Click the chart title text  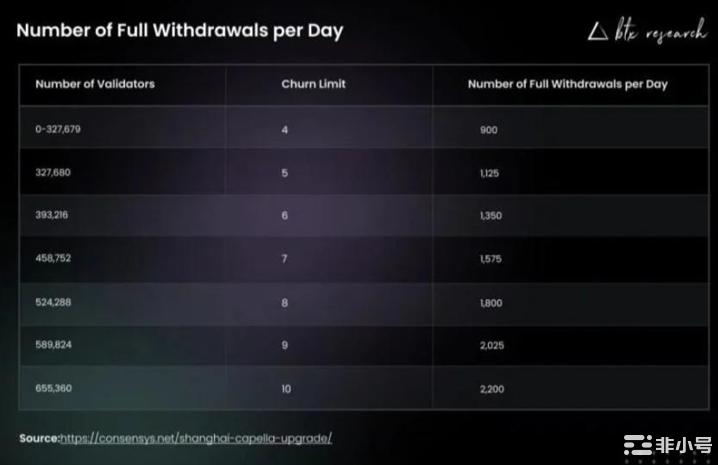coord(180,30)
